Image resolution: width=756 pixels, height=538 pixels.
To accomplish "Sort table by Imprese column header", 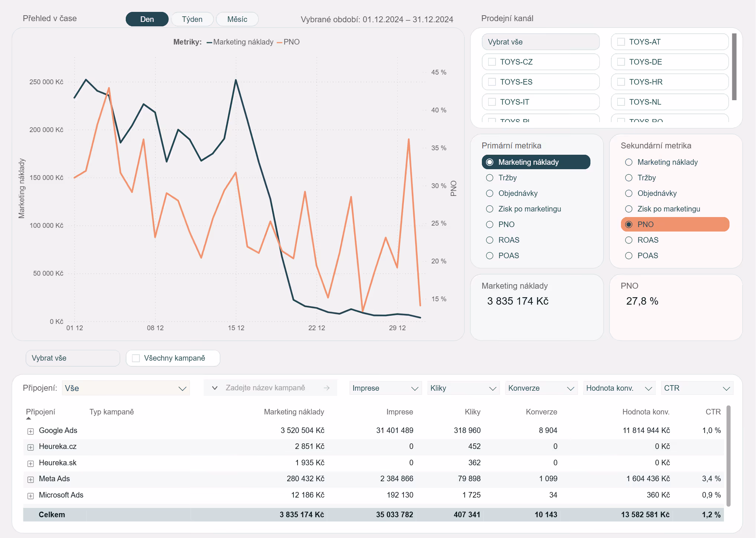I will (x=400, y=412).
